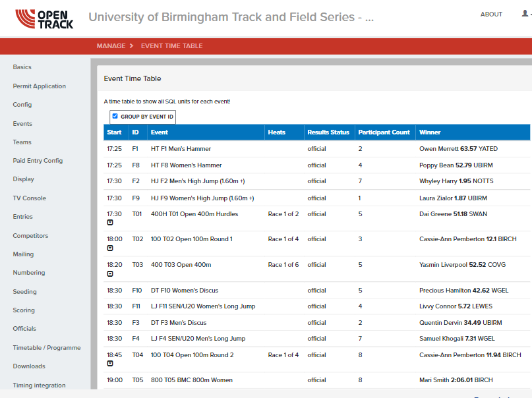Expand heats for T02 100m Round 1
Viewport: 532px width, 398px height.
[110, 248]
